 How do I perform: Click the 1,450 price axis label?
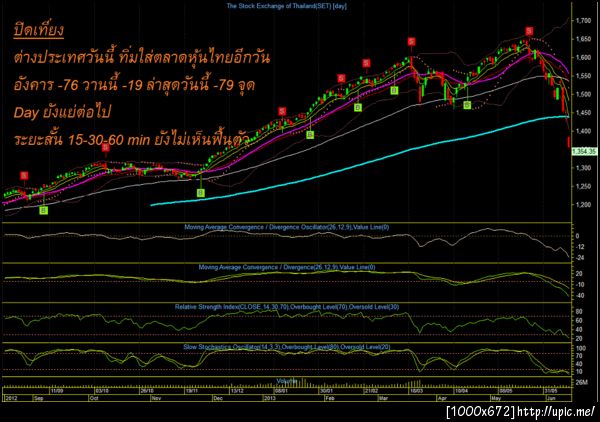[x=583, y=112]
